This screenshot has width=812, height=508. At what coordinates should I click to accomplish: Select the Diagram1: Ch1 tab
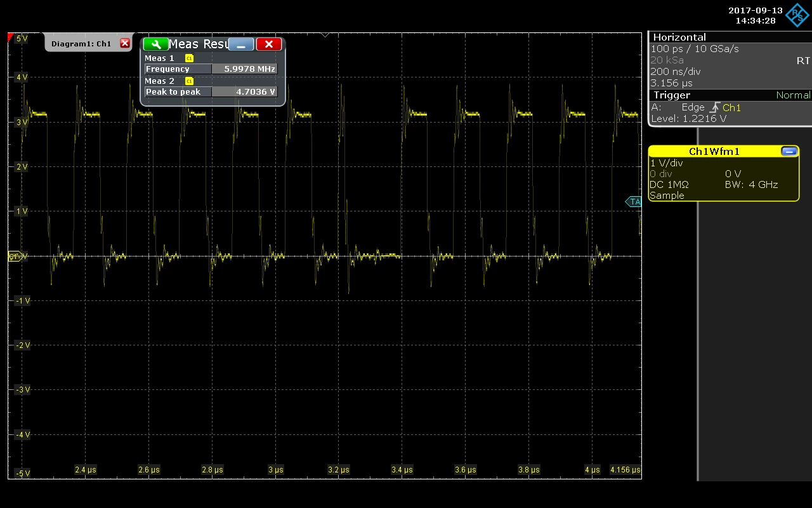click(x=81, y=44)
